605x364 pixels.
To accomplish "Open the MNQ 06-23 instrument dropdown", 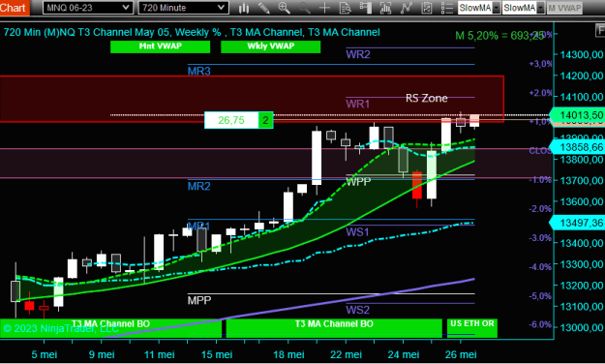I will click(x=87, y=8).
